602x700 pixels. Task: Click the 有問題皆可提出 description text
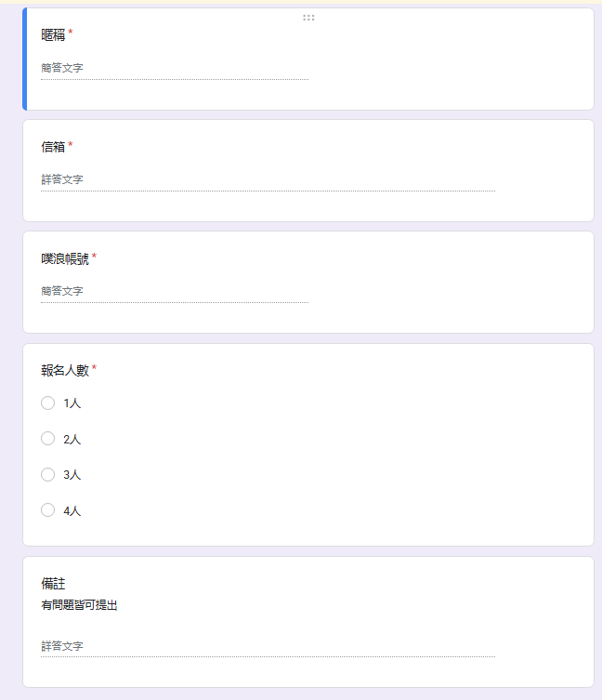tap(80, 605)
